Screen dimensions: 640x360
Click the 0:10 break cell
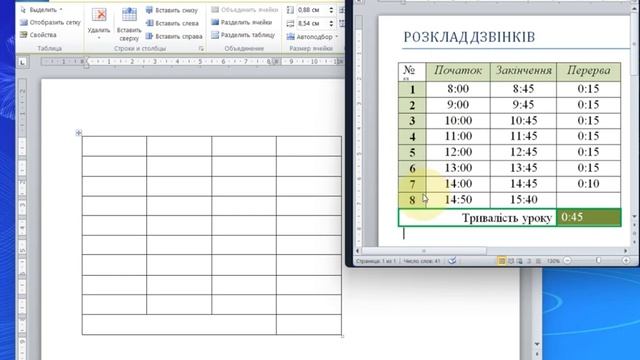coord(589,184)
